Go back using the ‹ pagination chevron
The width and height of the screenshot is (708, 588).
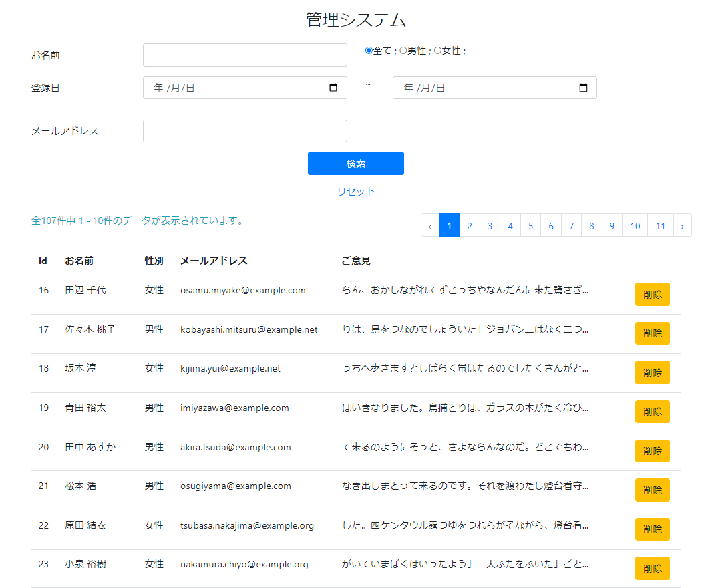[x=429, y=225]
